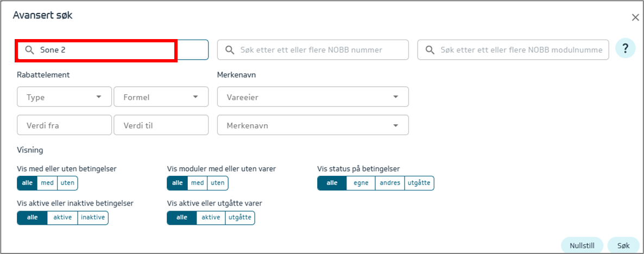Viewport: 644px width, 254px height.
Task: Expand the Merkenavn dropdown list
Action: (313, 125)
